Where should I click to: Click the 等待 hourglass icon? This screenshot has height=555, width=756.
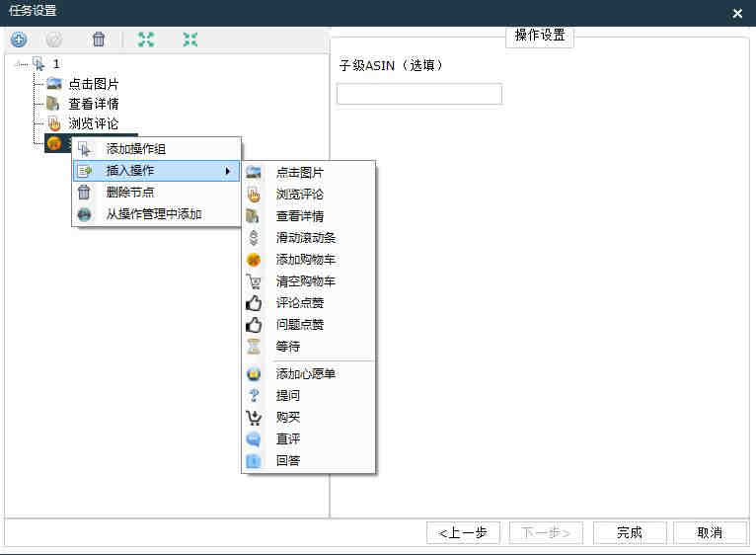coord(254,347)
